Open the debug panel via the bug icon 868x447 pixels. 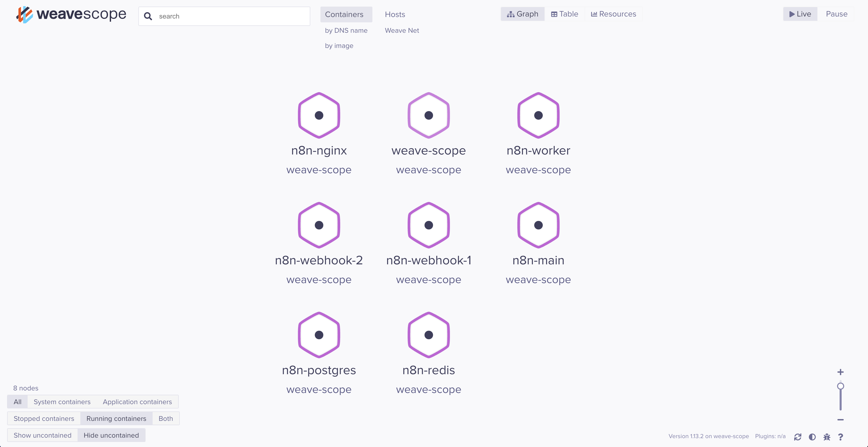pos(827,437)
